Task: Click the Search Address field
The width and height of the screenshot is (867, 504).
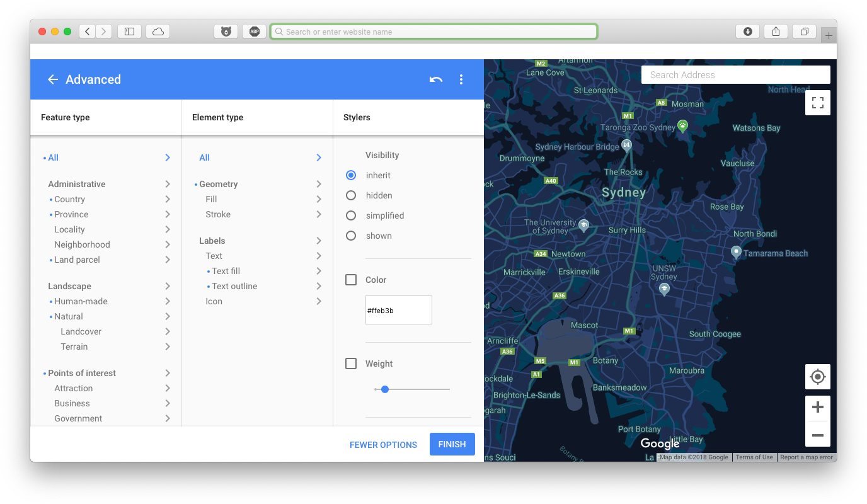Action: click(x=736, y=74)
